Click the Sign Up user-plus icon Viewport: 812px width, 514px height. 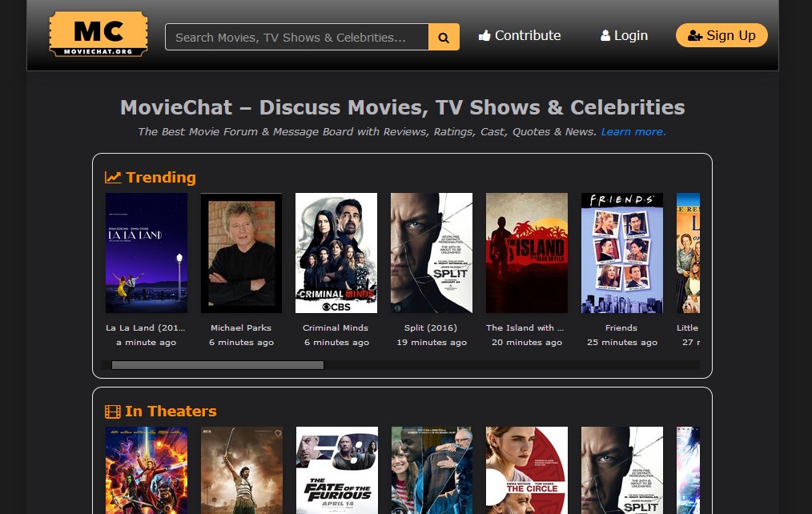point(695,36)
